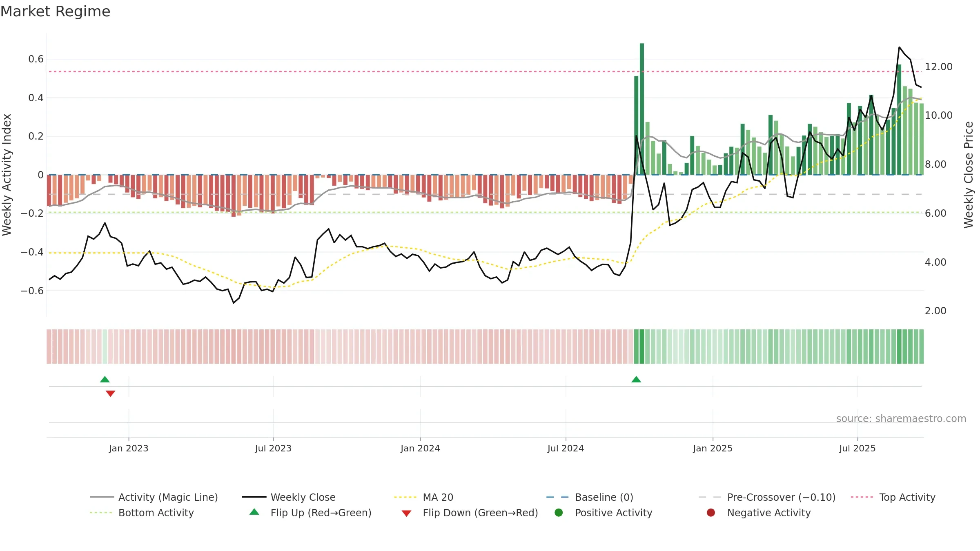Click the 0.6 activity axis tick
980x551 pixels.
[x=36, y=59]
